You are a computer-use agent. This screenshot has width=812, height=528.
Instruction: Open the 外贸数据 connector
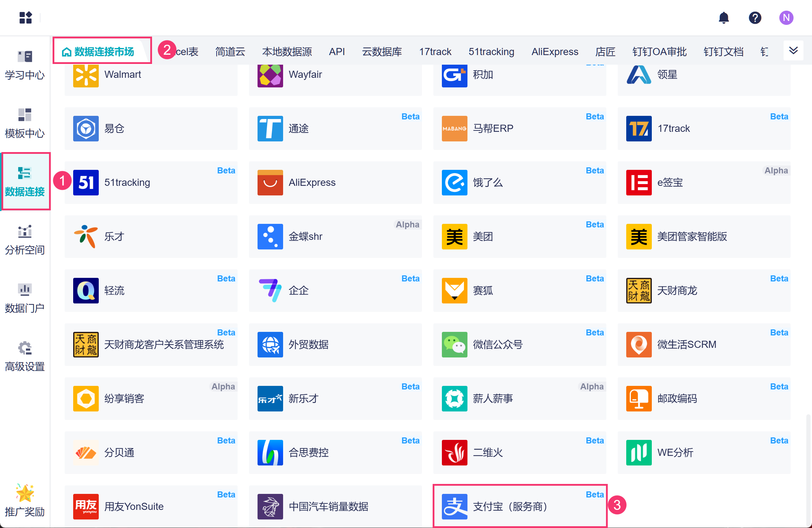pyautogui.click(x=335, y=345)
